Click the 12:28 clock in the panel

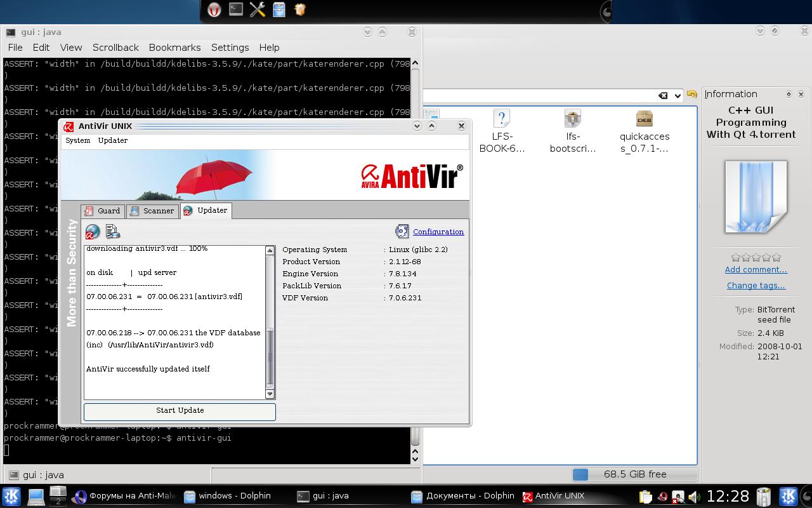(728, 496)
